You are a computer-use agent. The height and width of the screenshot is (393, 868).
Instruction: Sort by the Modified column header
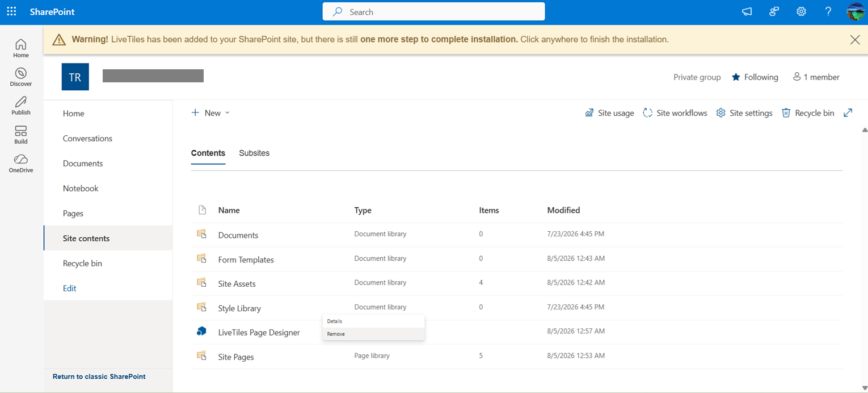(563, 210)
